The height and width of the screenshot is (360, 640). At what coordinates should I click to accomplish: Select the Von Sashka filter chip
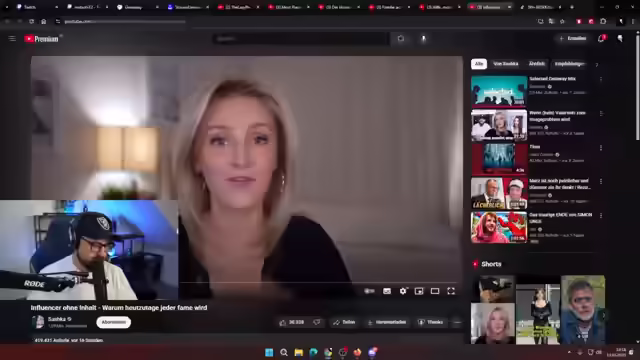point(505,64)
